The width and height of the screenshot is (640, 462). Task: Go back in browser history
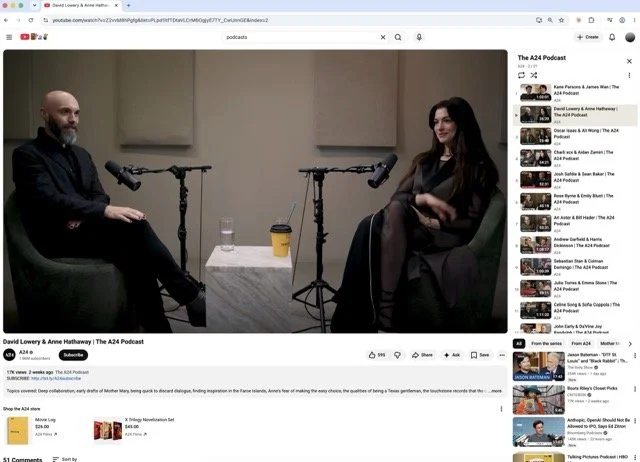click(6, 20)
